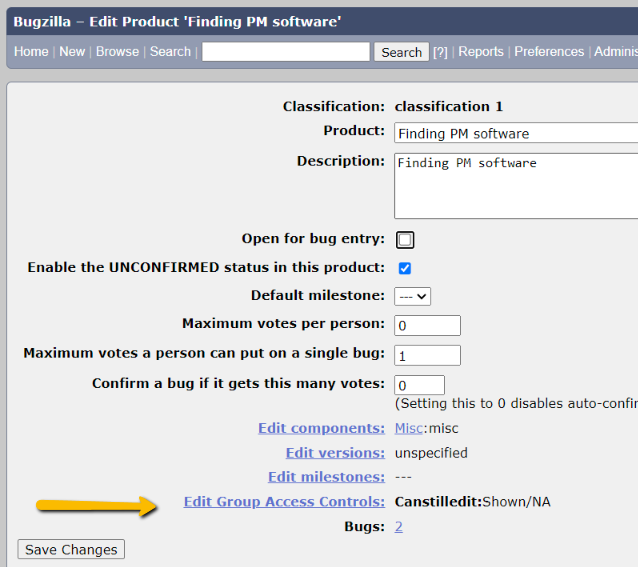Open the Preferences link in the navigation bar
638x567 pixels.
point(549,52)
